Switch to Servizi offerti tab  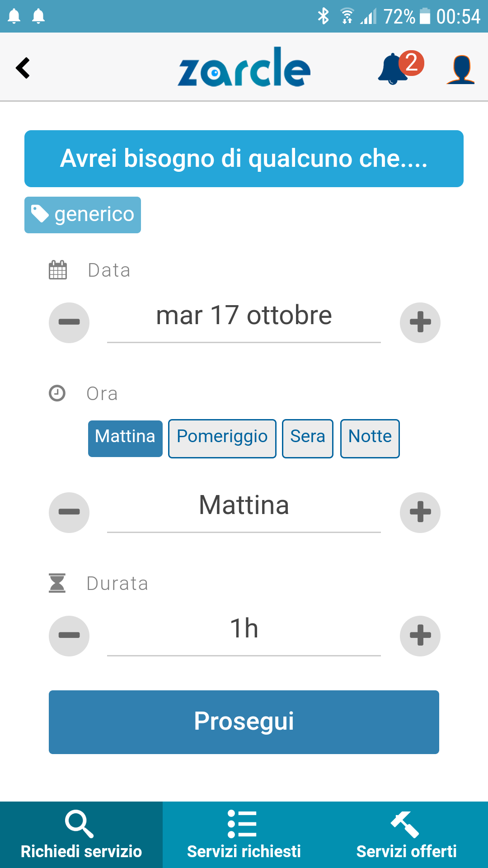point(406,835)
